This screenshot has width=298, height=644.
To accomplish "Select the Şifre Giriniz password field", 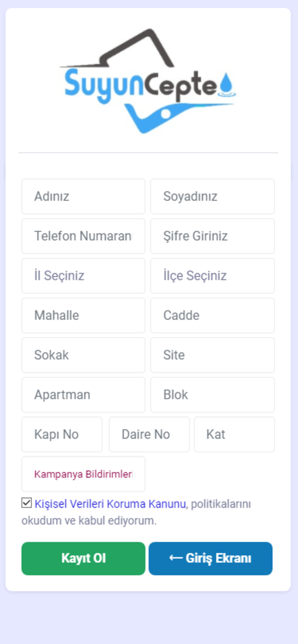I will (212, 236).
